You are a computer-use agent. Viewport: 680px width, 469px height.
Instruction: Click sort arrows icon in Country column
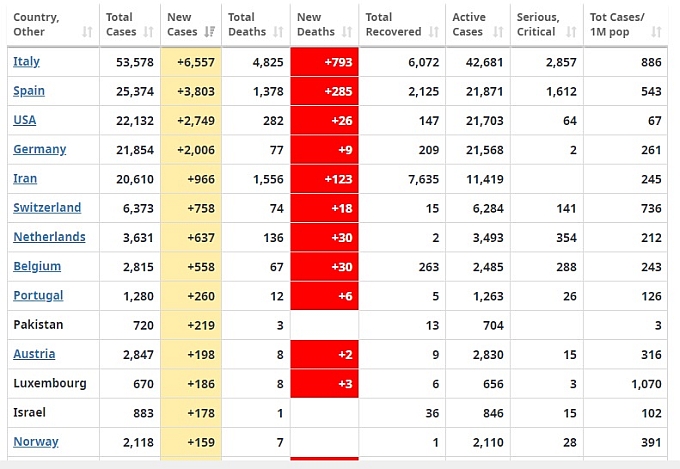87,33
